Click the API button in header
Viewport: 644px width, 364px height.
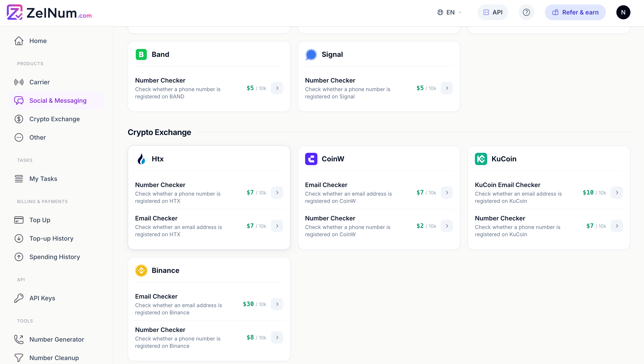pyautogui.click(x=493, y=12)
